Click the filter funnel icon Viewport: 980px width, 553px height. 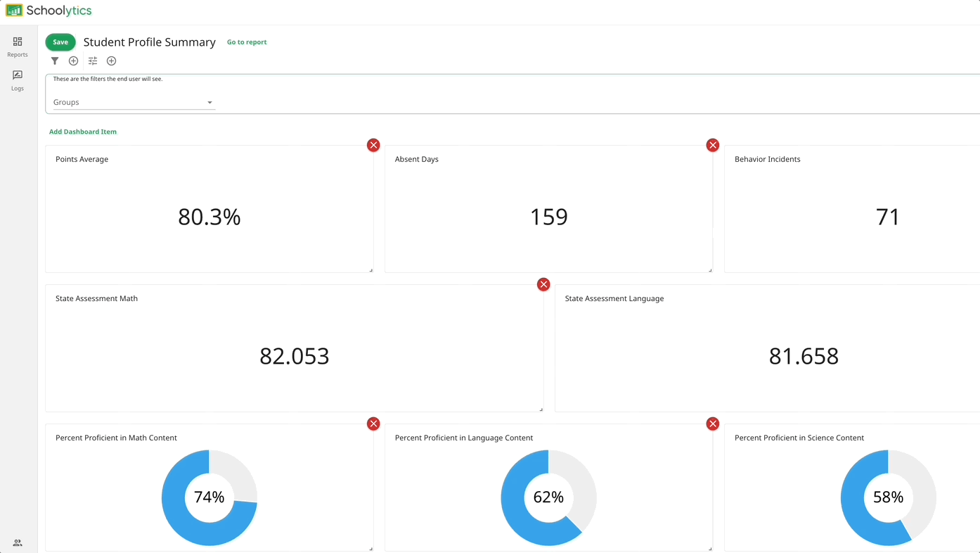[x=55, y=61]
